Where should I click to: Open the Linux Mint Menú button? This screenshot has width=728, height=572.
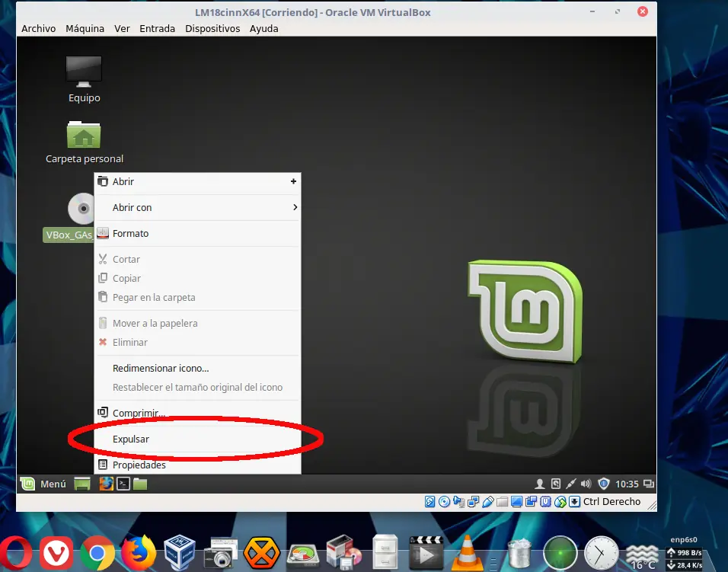(43, 484)
